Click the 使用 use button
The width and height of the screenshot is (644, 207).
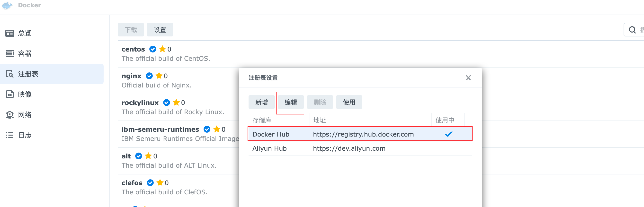[349, 102]
